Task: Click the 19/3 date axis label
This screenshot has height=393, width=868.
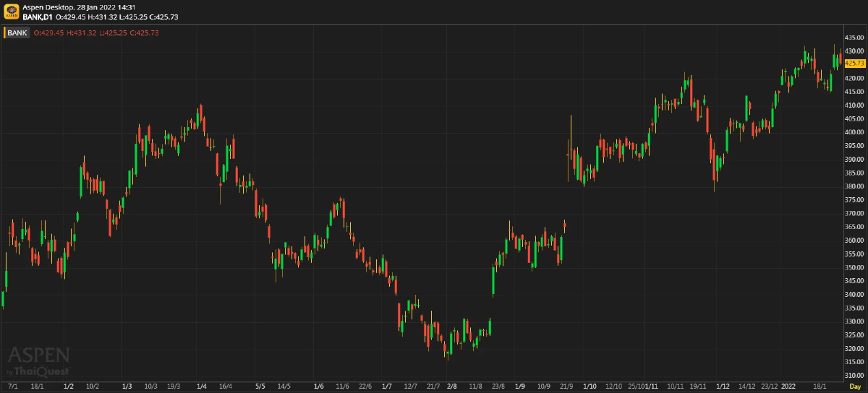Action: pos(174,386)
